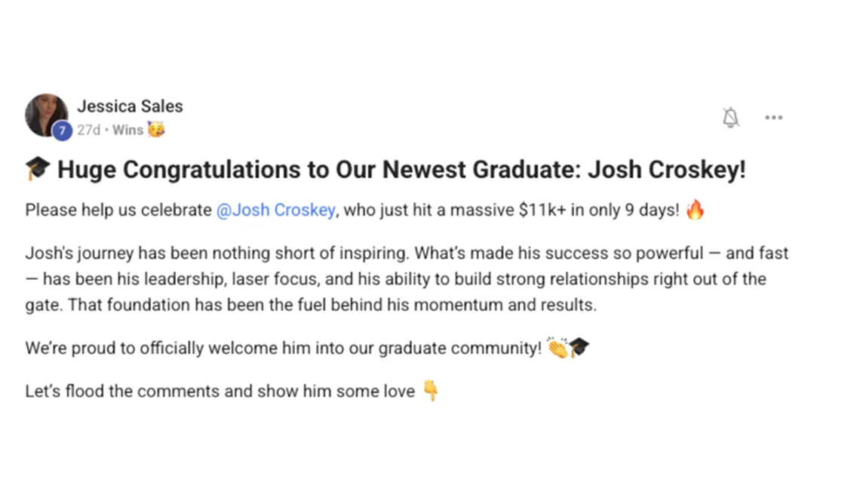The width and height of the screenshot is (860, 504).
Task: Click the pointing down hand emoji
Action: pyautogui.click(x=430, y=391)
